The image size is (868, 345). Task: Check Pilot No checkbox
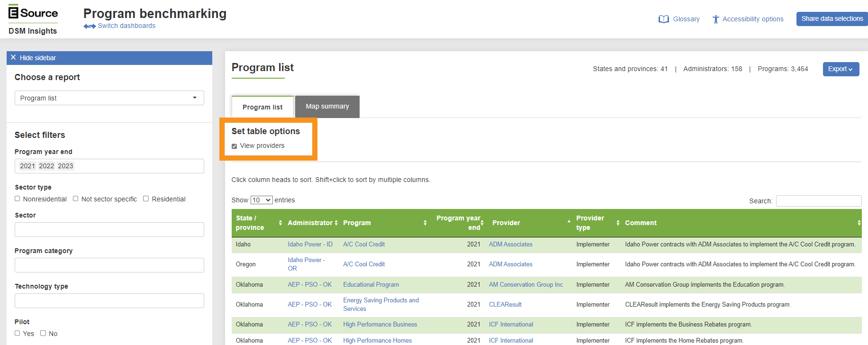tap(43, 333)
